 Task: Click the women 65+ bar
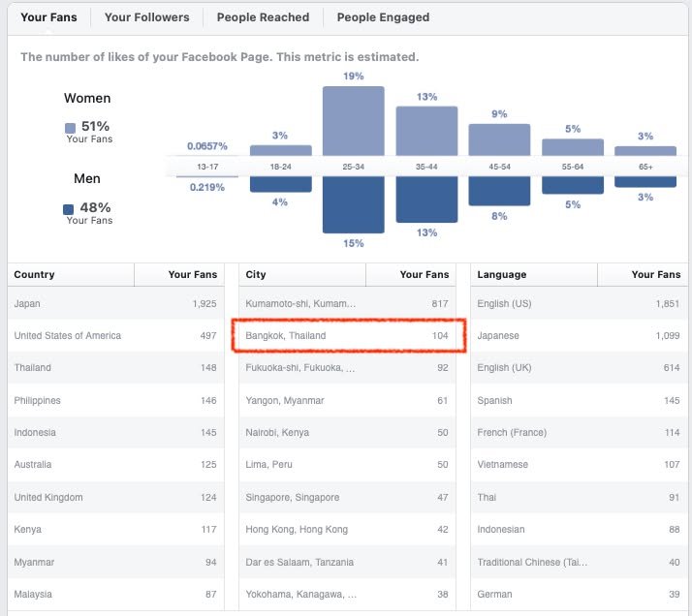[645, 150]
